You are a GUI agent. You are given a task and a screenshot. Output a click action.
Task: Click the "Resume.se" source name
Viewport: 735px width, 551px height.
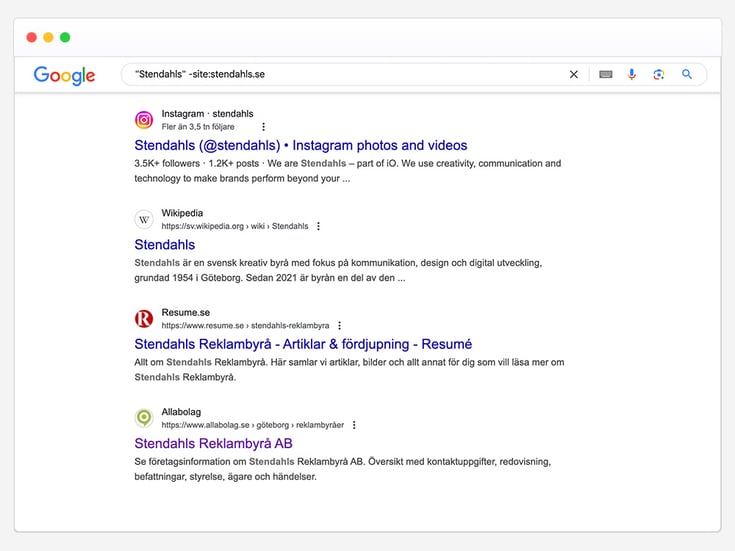point(186,312)
